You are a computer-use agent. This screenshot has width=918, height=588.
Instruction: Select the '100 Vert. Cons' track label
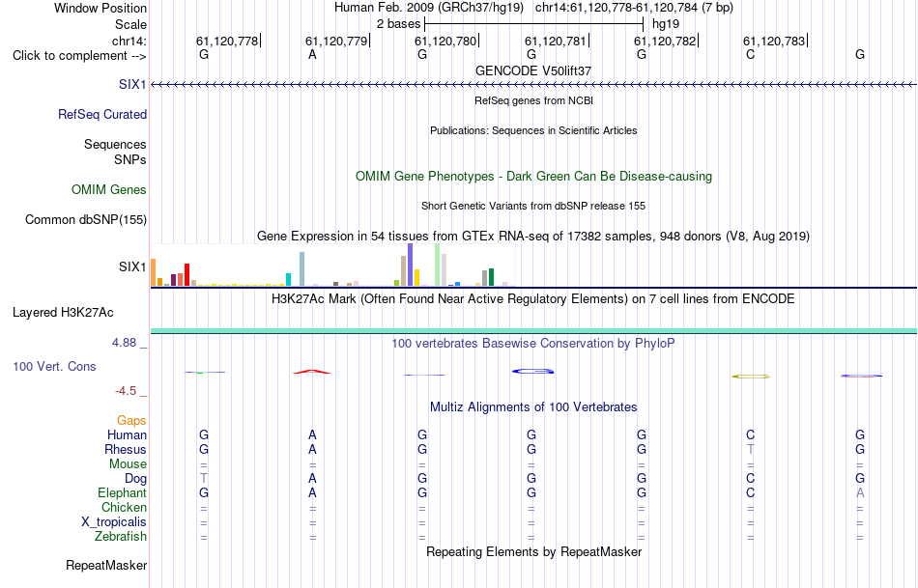pos(54,366)
